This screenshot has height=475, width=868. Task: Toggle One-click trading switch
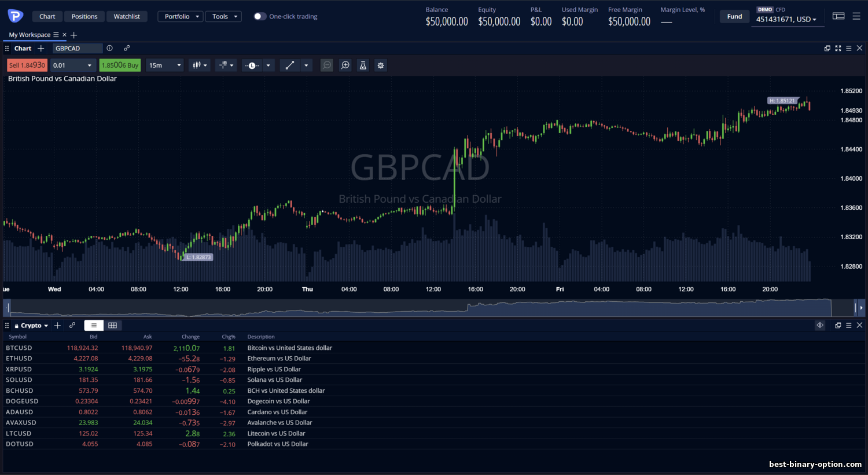tap(260, 17)
